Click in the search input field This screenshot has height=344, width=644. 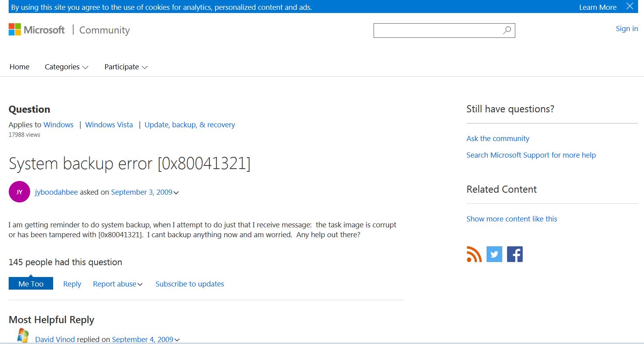(x=437, y=30)
